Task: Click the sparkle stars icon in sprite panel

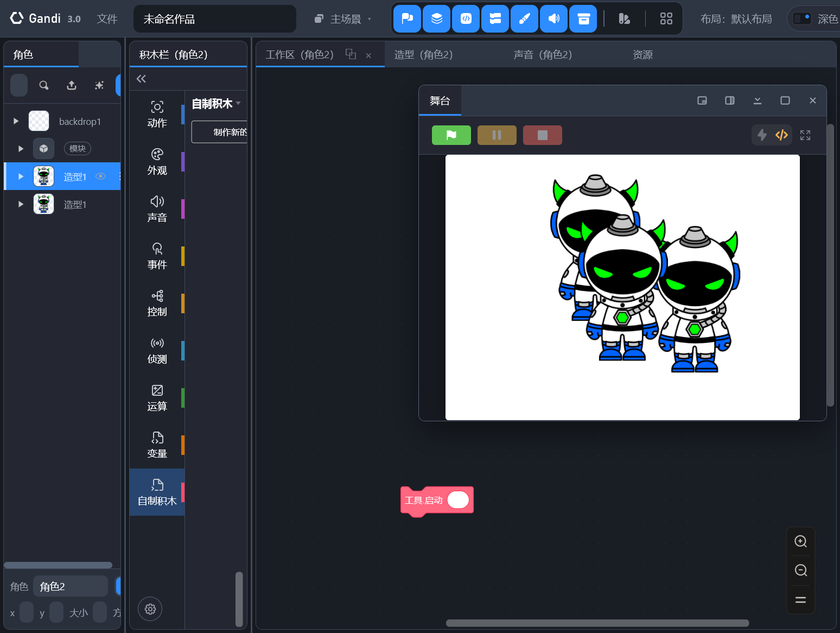Action: [x=99, y=85]
